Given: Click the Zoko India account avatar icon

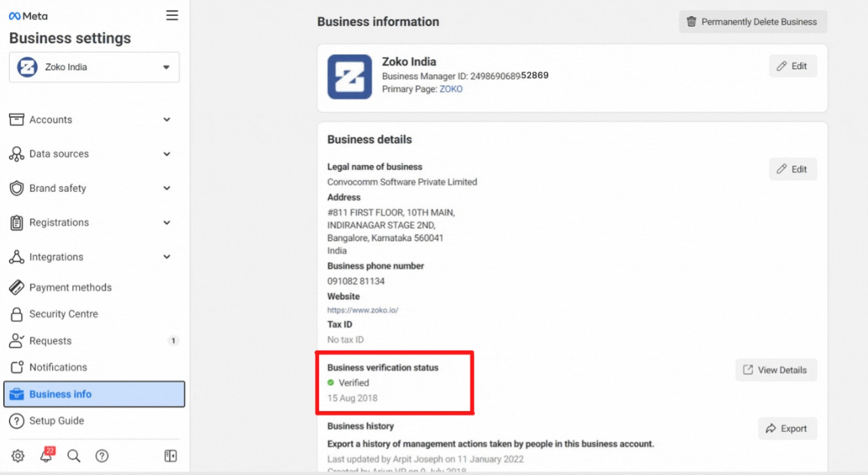Looking at the screenshot, I should coord(27,67).
